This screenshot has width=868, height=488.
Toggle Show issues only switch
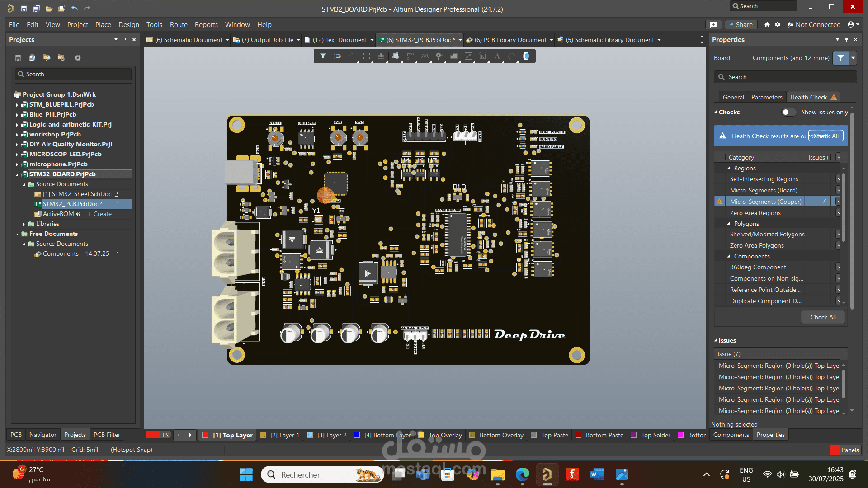click(789, 112)
